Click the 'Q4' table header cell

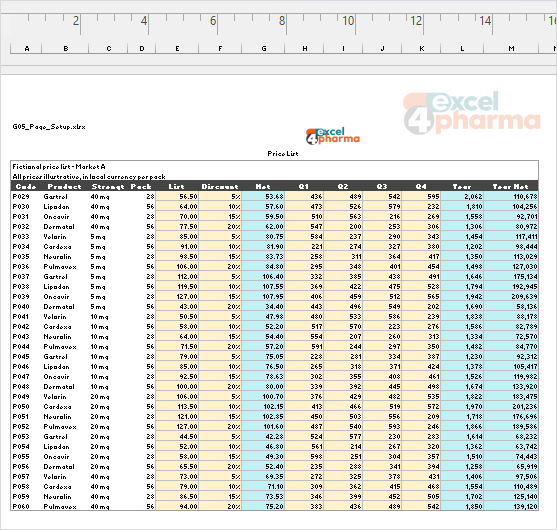pos(421,186)
